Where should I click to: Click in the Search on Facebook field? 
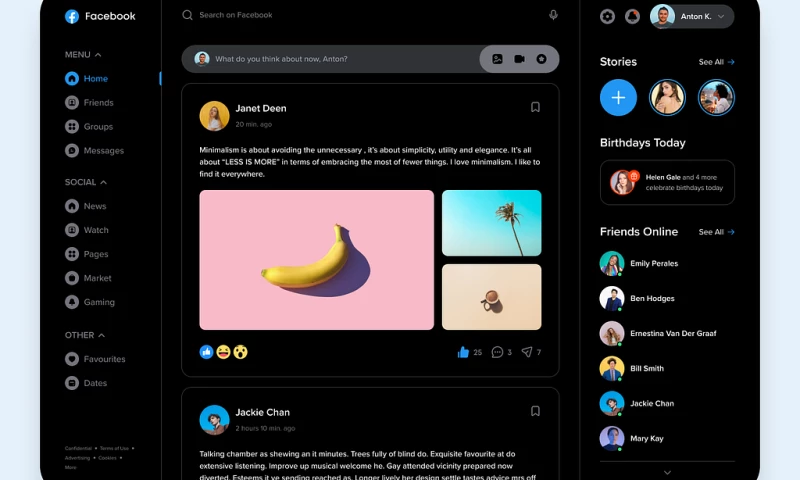[370, 15]
